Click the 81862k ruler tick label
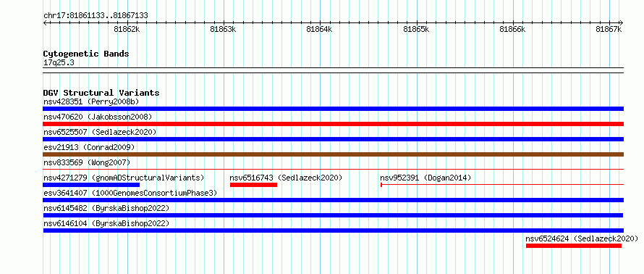 (127, 29)
